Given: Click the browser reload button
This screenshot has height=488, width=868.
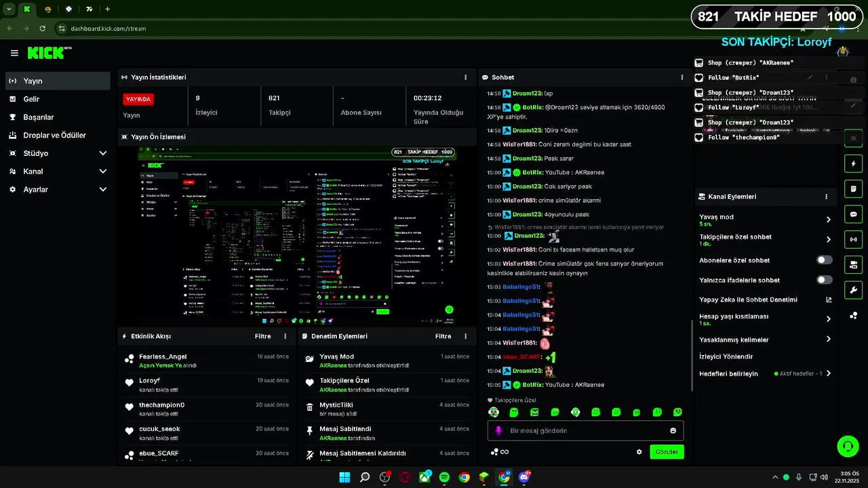Looking at the screenshot, I should tap(43, 28).
